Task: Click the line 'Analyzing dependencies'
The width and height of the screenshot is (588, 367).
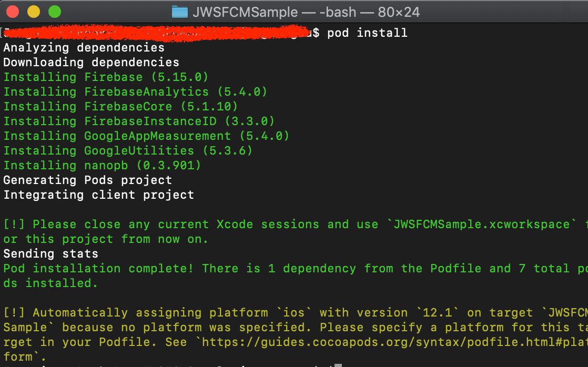Action: click(84, 48)
